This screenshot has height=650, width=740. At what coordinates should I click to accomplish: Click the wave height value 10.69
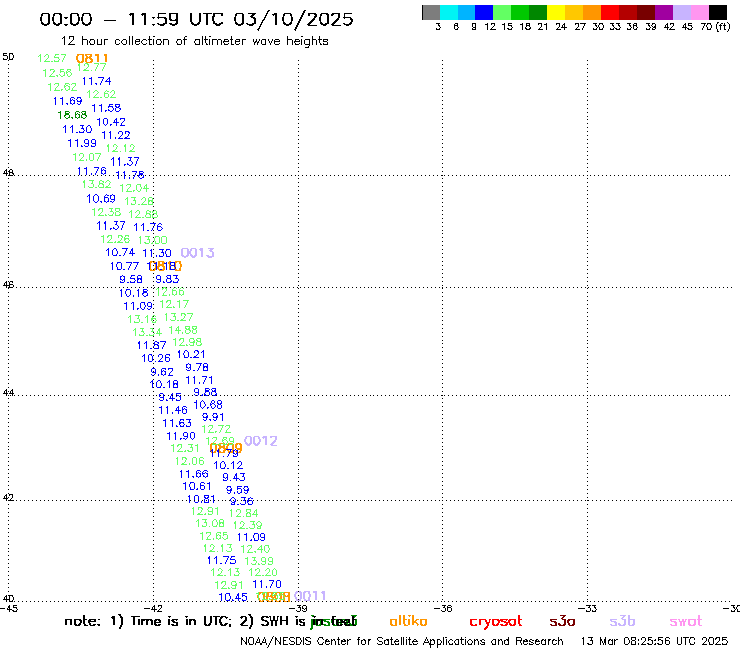[x=101, y=199]
